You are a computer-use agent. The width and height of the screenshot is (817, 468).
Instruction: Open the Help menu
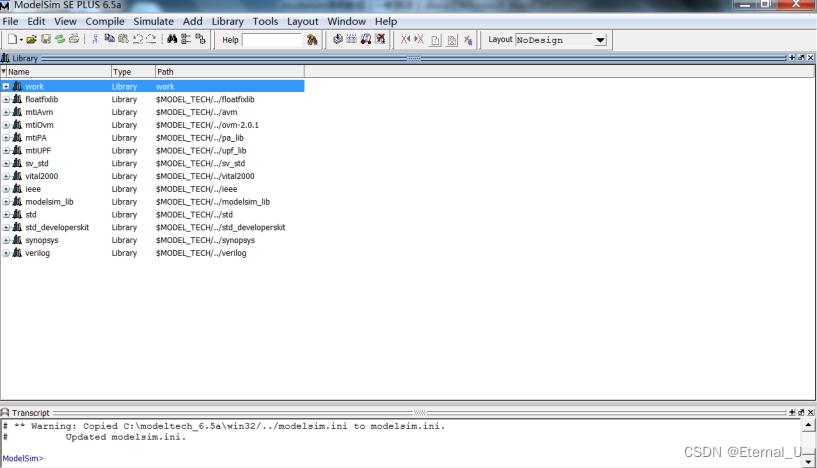pos(386,21)
